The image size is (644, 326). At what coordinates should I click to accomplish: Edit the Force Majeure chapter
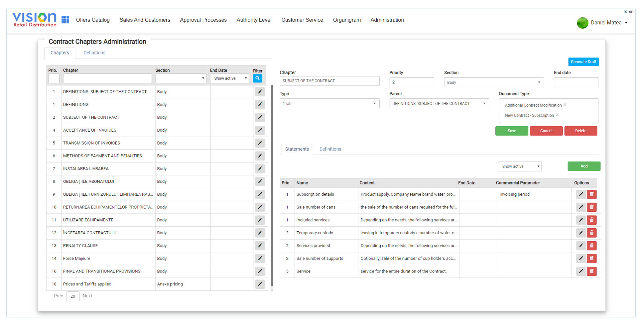click(260, 258)
